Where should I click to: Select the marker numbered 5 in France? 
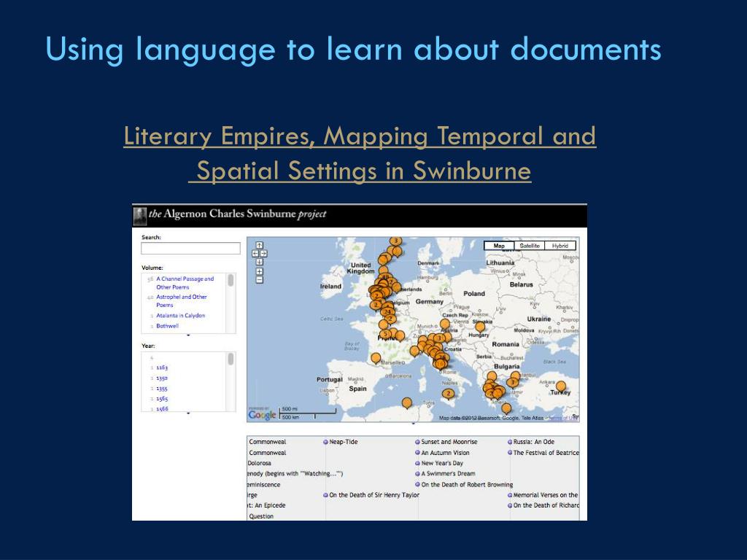click(x=385, y=334)
